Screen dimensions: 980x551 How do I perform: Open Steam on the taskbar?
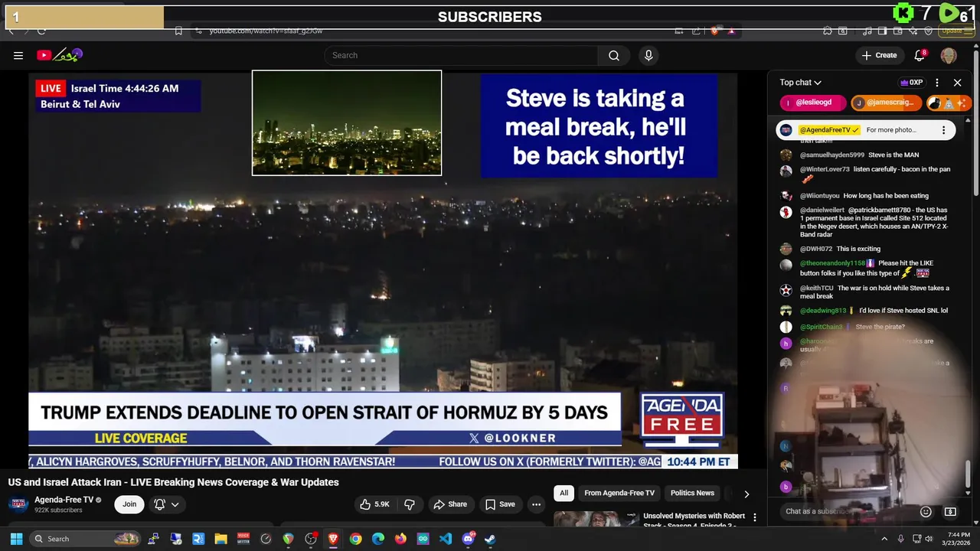(x=490, y=539)
